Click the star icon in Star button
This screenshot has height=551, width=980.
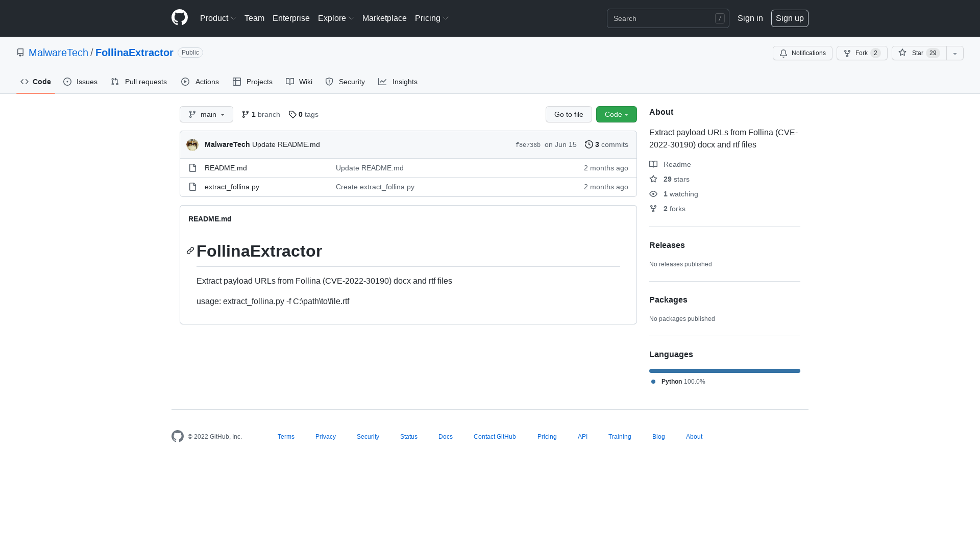[902, 53]
